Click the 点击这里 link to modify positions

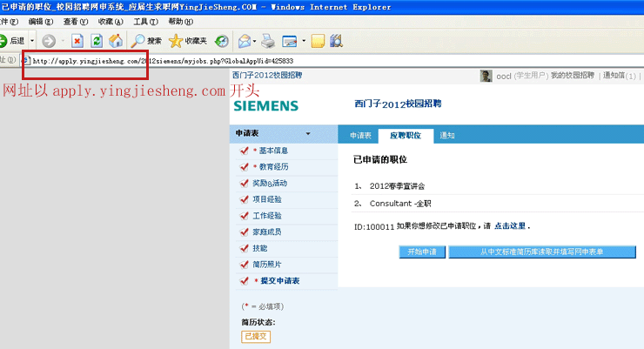510,225
